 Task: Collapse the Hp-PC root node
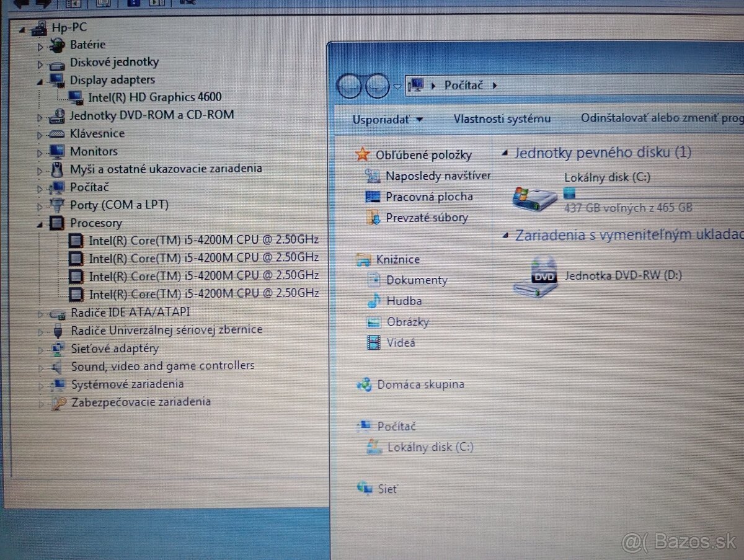coord(23,29)
